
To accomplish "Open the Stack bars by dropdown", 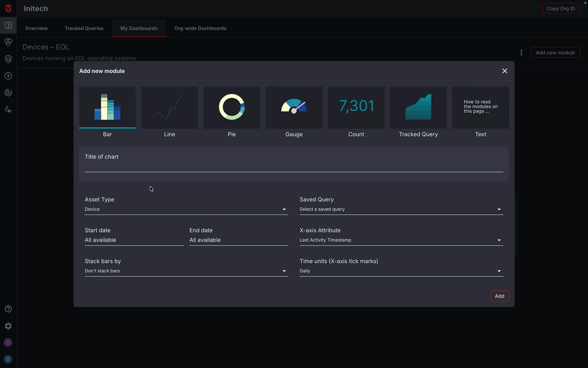I will click(186, 271).
